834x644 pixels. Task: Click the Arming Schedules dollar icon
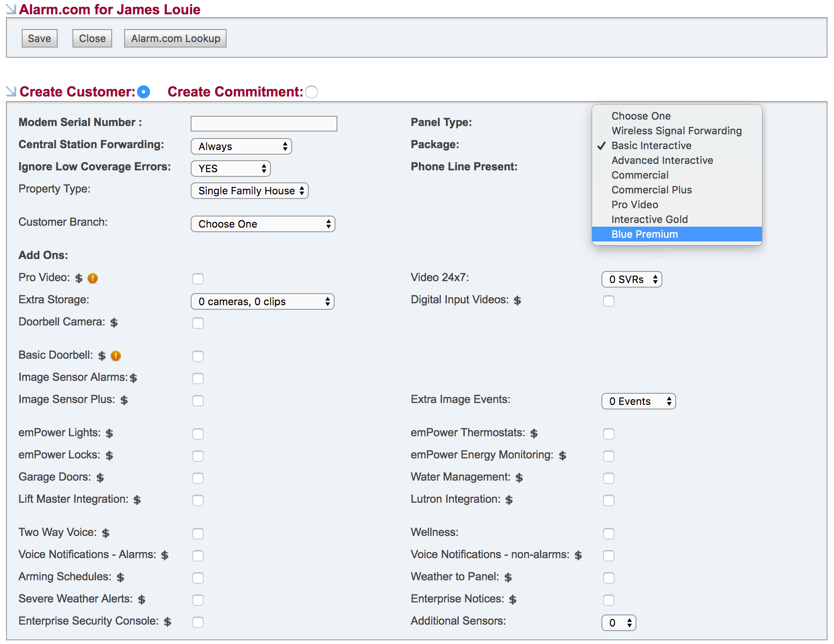pos(120,578)
